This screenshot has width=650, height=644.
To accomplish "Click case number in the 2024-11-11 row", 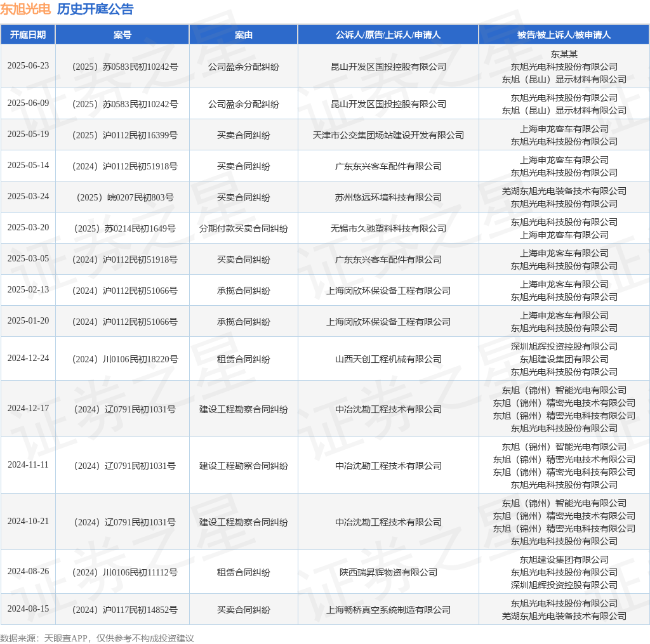I will (125, 466).
